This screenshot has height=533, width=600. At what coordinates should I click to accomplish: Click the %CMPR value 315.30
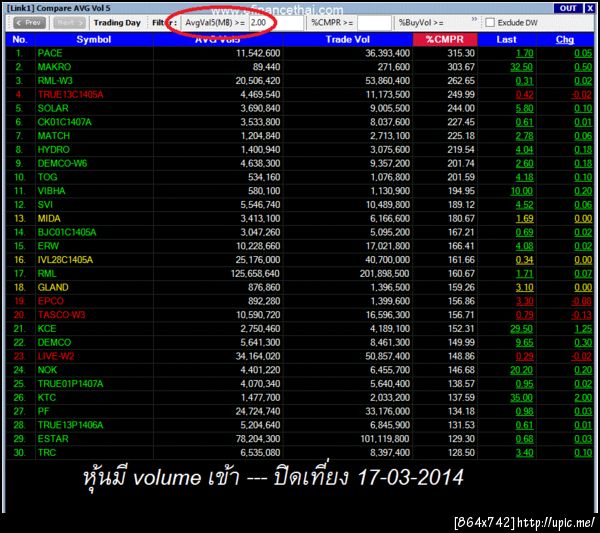(461, 53)
